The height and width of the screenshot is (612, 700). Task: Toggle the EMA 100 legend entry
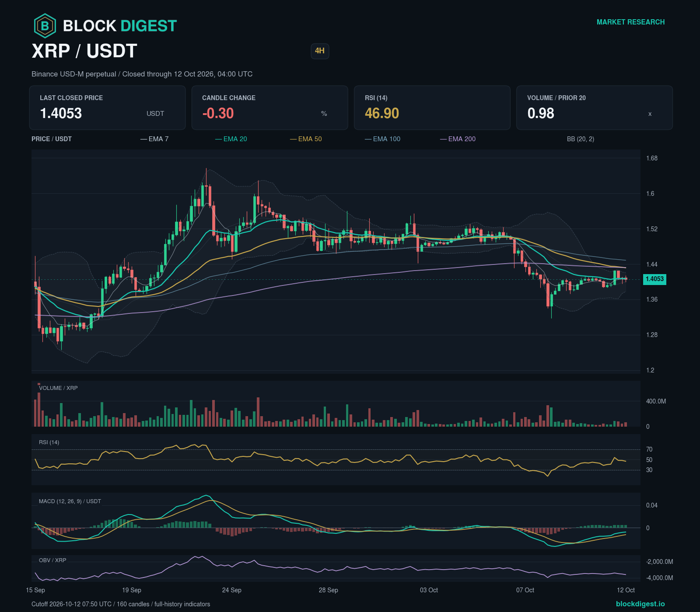382,139
